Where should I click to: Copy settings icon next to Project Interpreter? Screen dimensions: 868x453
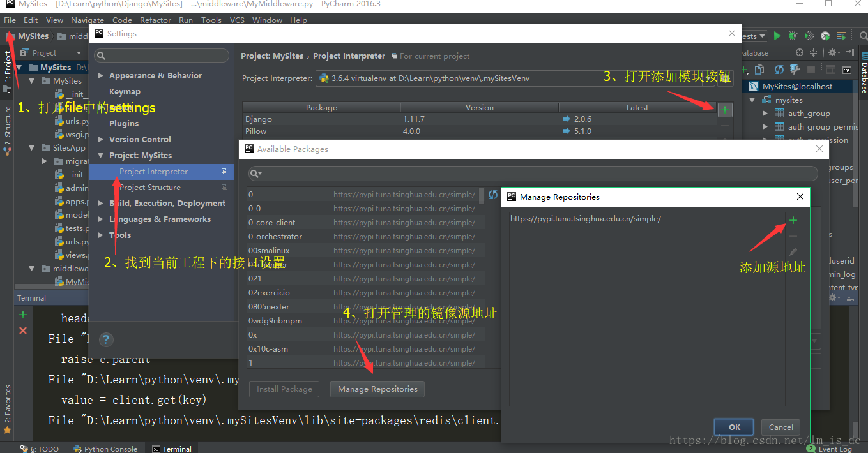tap(225, 172)
